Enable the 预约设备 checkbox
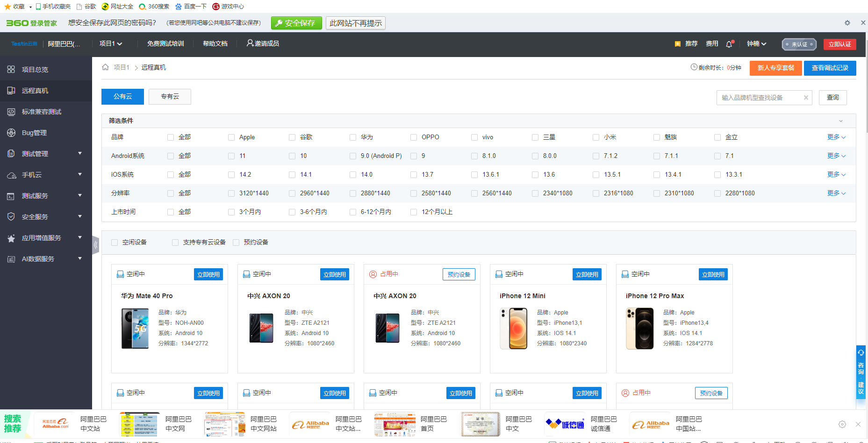Image resolution: width=868 pixels, height=443 pixels. tap(236, 243)
